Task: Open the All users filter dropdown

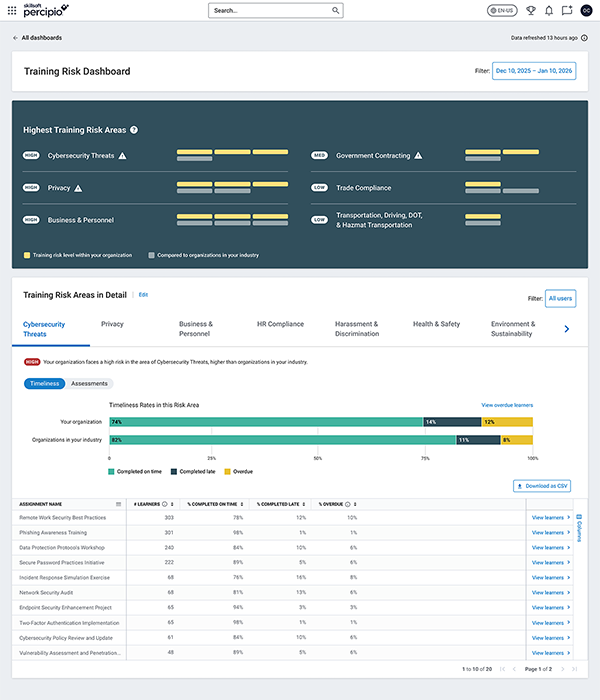Action: click(560, 297)
